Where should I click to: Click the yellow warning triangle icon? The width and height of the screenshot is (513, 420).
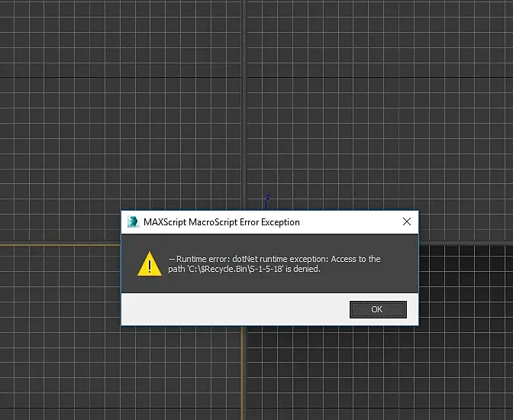[150, 264]
